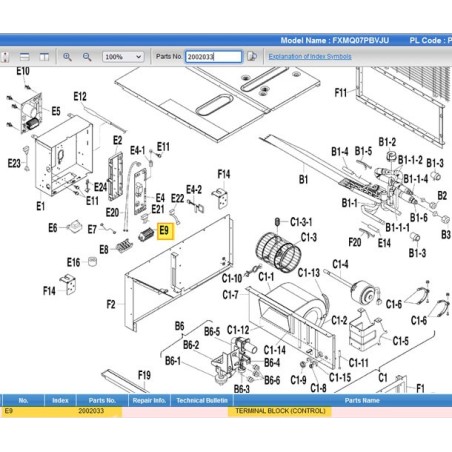Click the B3 part label
The image size is (452, 452).
(446, 235)
